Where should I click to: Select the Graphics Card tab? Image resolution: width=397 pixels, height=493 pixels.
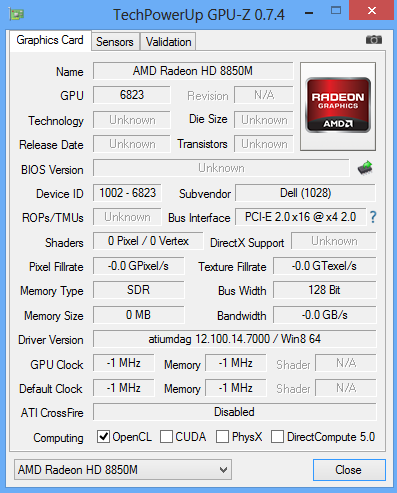[50, 40]
